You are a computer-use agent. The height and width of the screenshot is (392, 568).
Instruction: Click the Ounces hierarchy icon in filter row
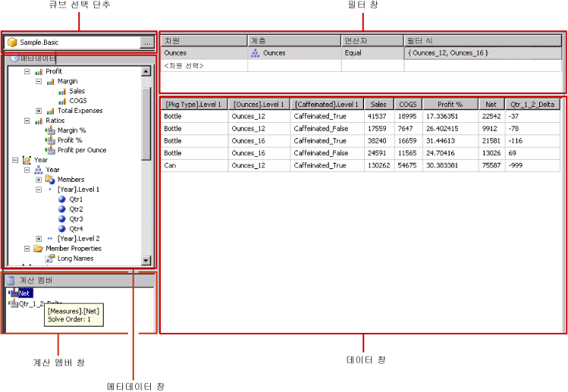tap(256, 53)
